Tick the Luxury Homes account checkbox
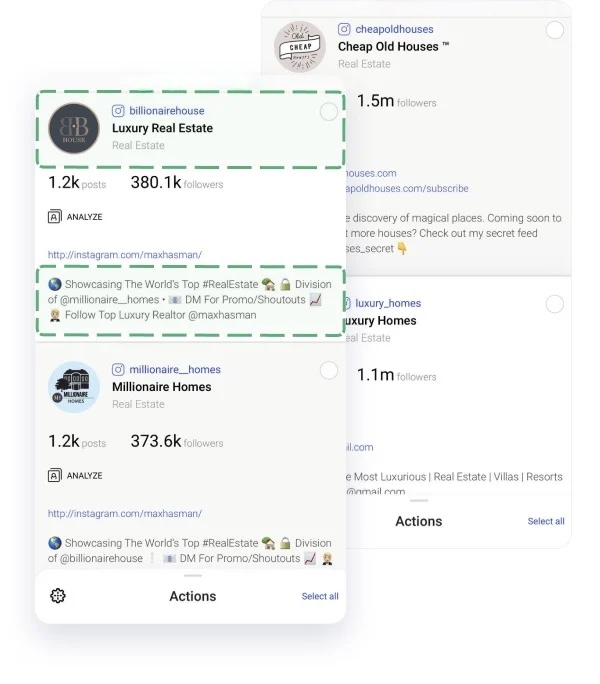 pos(554,304)
